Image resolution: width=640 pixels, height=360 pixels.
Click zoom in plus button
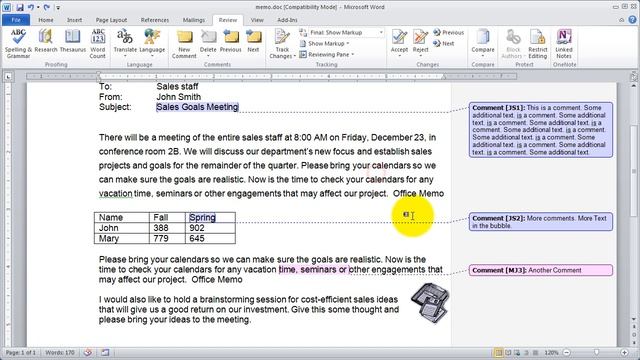tap(625, 352)
